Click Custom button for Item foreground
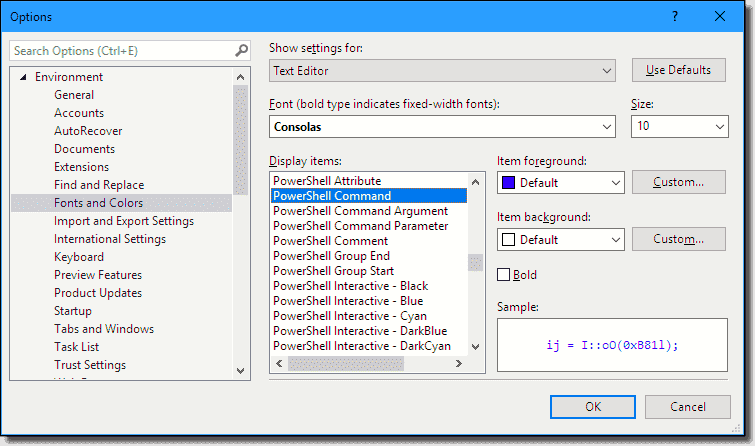Screen dimensions: 755x446 point(678,182)
